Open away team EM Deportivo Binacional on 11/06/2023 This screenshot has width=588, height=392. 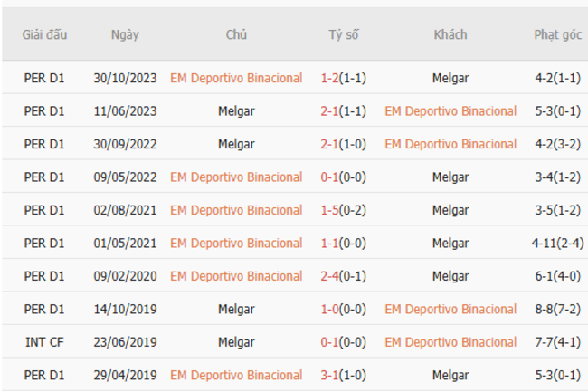point(450,111)
